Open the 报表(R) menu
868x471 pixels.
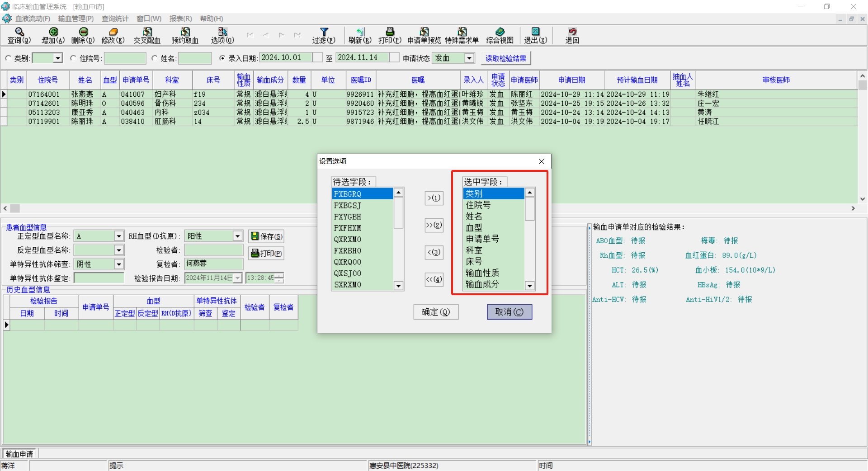click(x=180, y=19)
